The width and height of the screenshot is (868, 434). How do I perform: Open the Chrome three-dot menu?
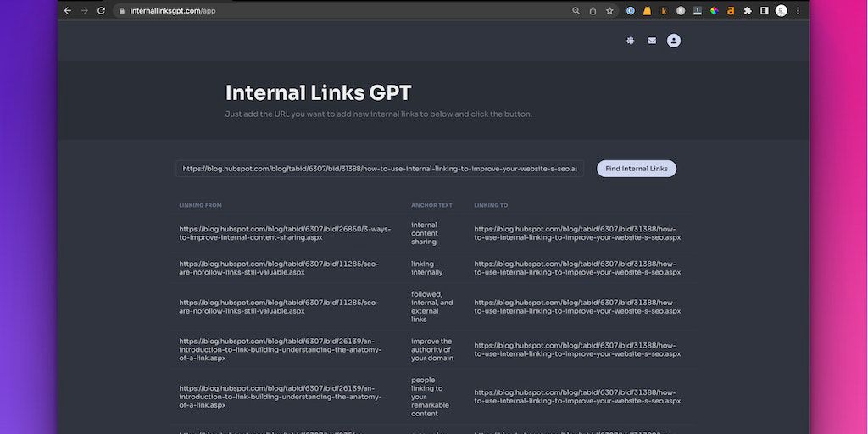[798, 10]
